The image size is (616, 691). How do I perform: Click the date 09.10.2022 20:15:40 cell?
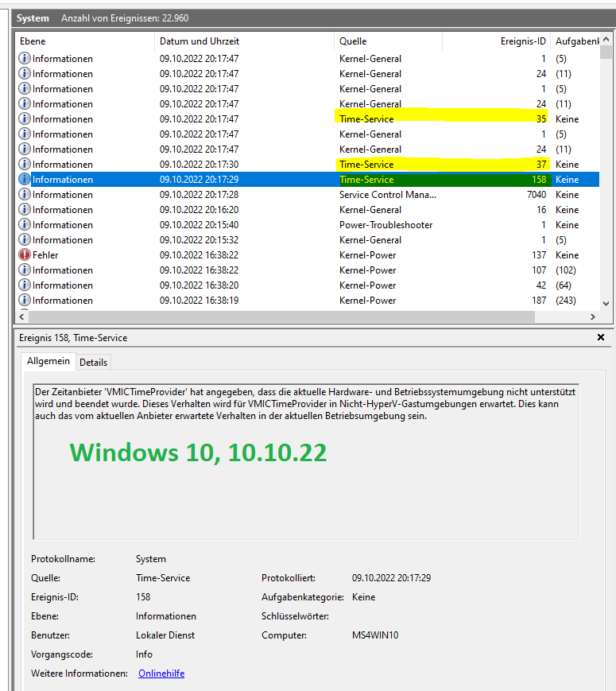[x=200, y=225]
